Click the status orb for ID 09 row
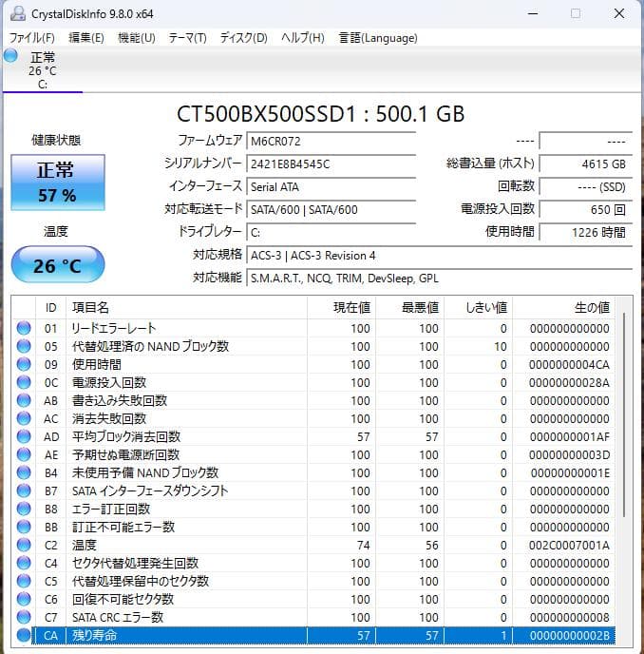 point(24,364)
